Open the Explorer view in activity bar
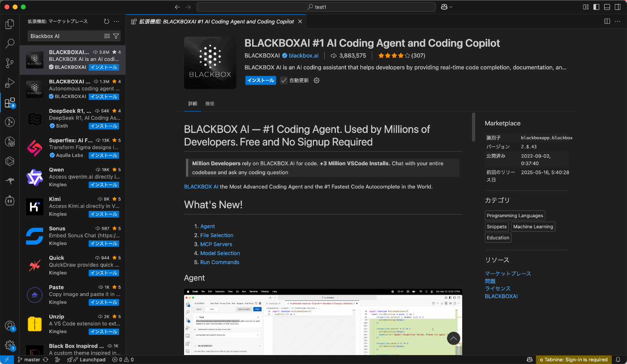This screenshot has width=627, height=364. coord(9,24)
